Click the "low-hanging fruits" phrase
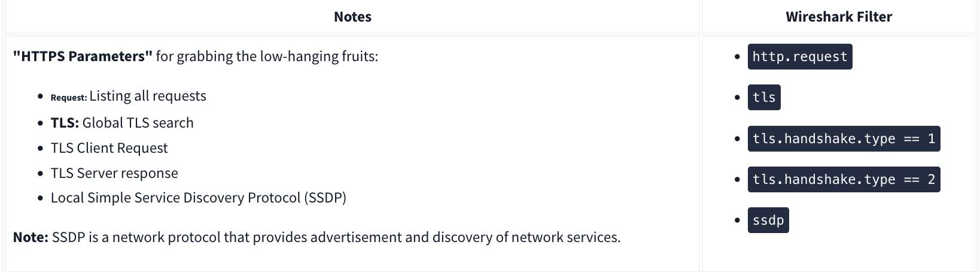 (316, 56)
